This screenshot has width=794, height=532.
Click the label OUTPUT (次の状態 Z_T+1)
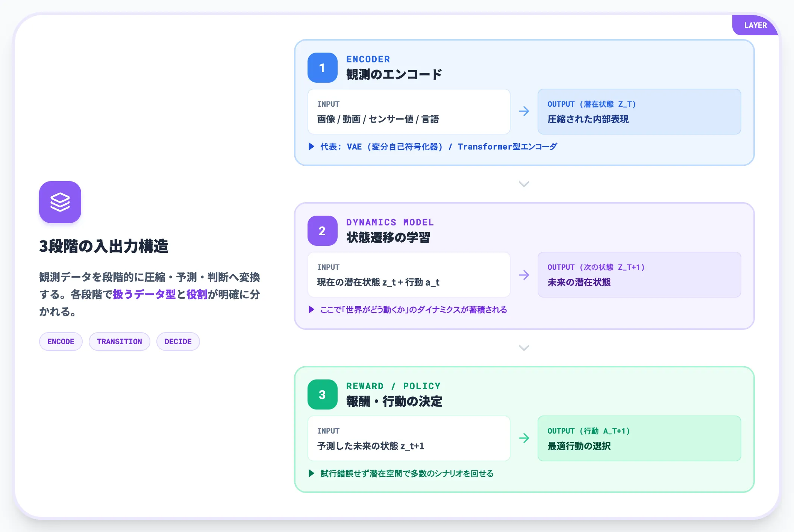[x=596, y=267]
